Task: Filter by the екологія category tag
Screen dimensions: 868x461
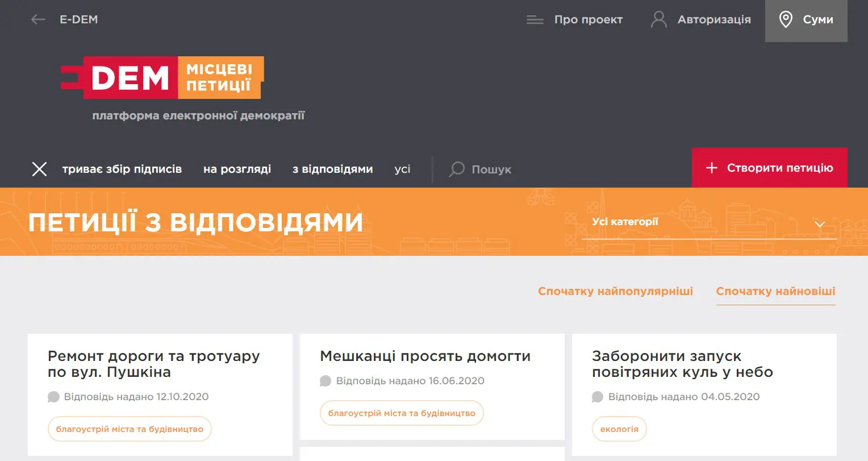Action: tap(619, 429)
